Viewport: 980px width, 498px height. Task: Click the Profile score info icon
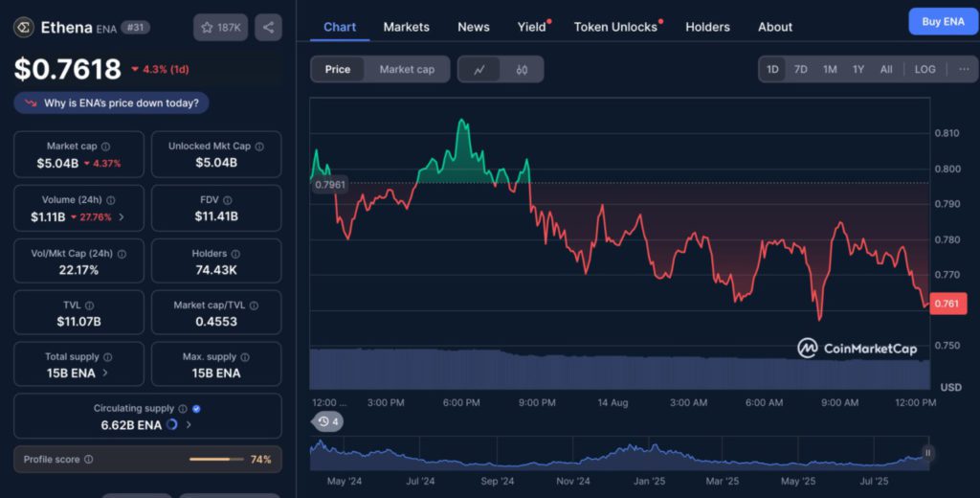pos(89,460)
